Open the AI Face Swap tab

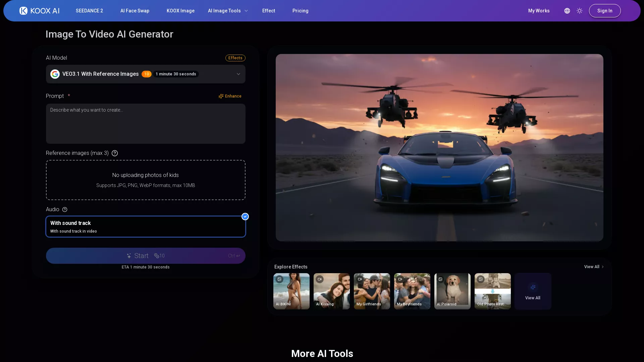[x=135, y=10]
